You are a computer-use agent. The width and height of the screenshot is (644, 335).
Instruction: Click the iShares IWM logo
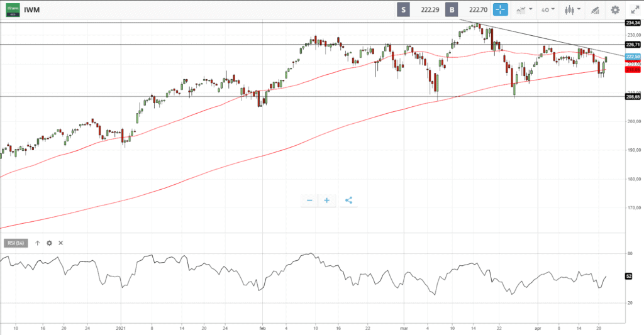coord(13,10)
